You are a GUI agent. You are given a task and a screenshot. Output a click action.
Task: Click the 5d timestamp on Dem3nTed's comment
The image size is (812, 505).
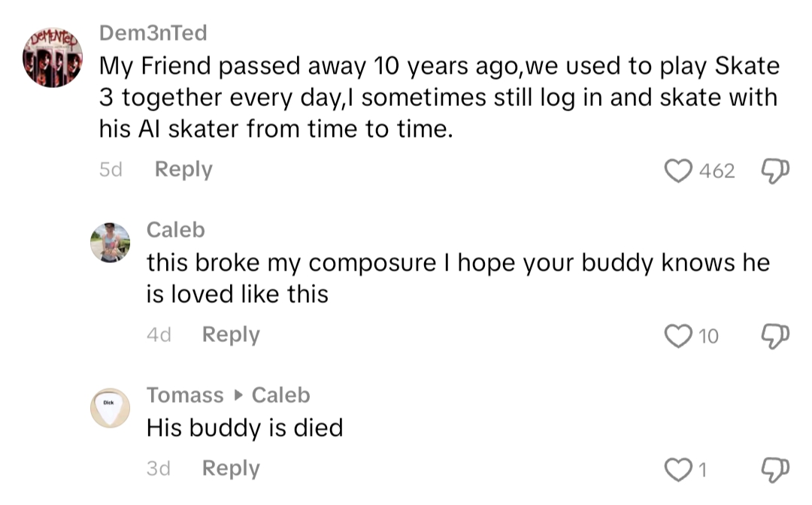tap(111, 170)
